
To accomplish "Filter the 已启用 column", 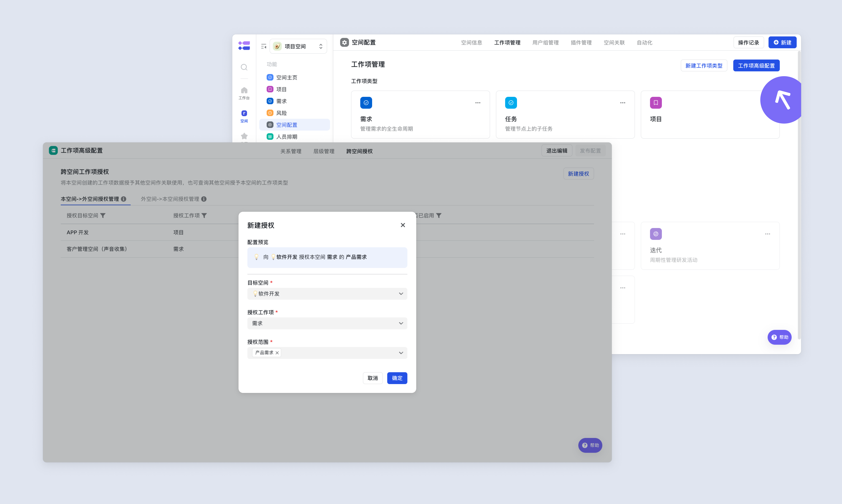I will click(439, 216).
